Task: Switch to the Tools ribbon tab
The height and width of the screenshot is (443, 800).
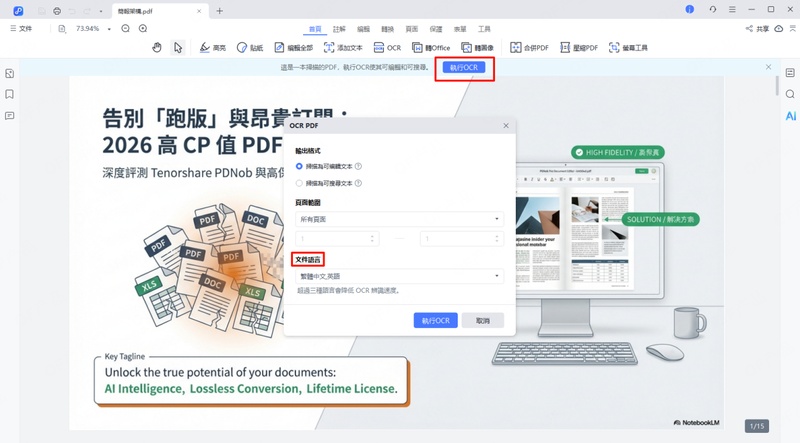Action: pyautogui.click(x=484, y=29)
